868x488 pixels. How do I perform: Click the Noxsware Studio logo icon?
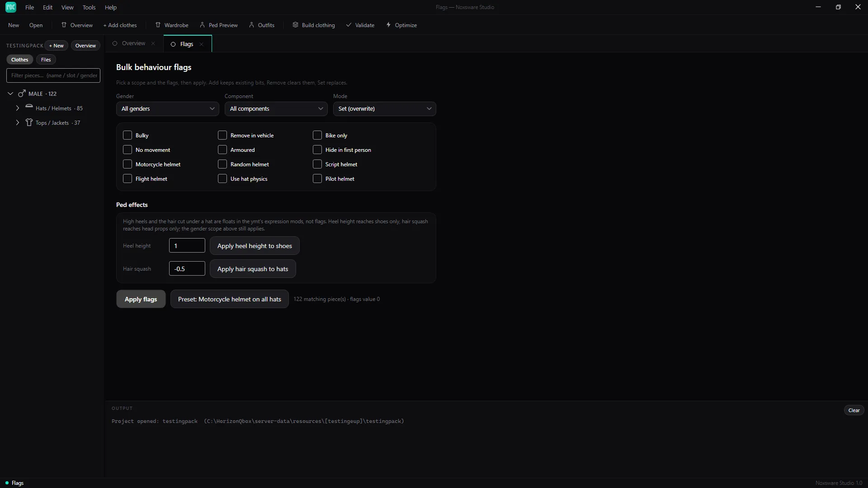tap(11, 7)
